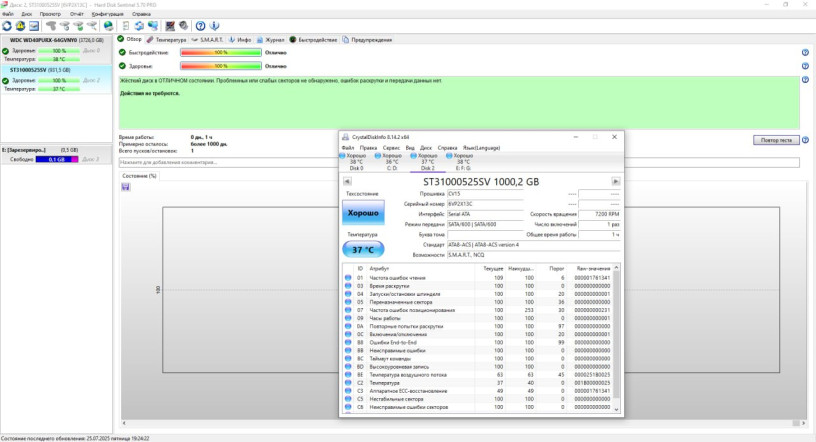Open the Отчёт menu in Hard Disk Sentinel
The width and height of the screenshot is (816, 442).
(76, 14)
